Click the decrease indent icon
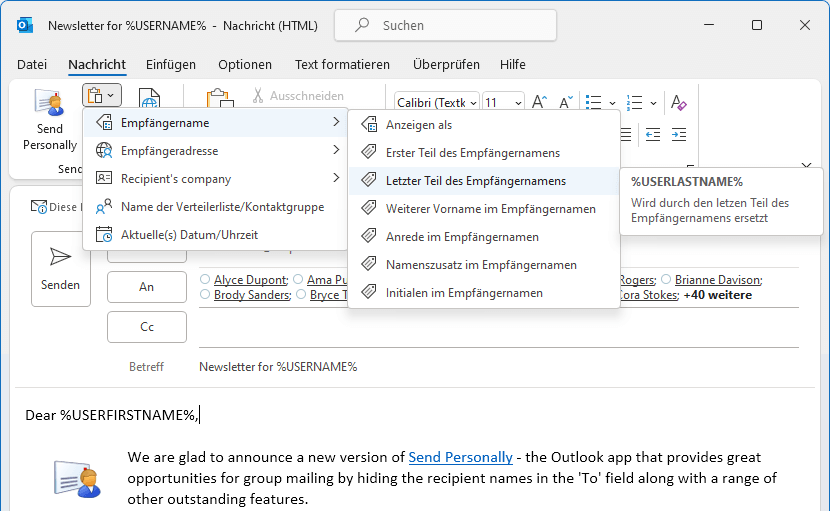 coord(653,135)
